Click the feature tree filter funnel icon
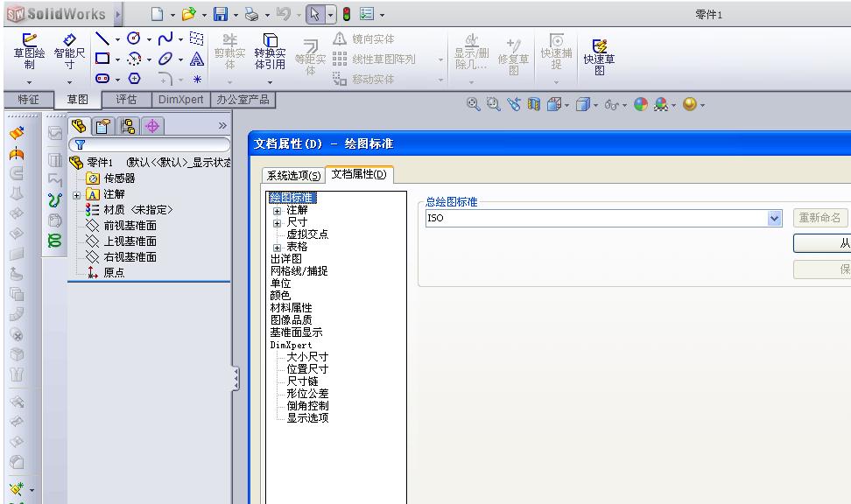 (x=80, y=145)
